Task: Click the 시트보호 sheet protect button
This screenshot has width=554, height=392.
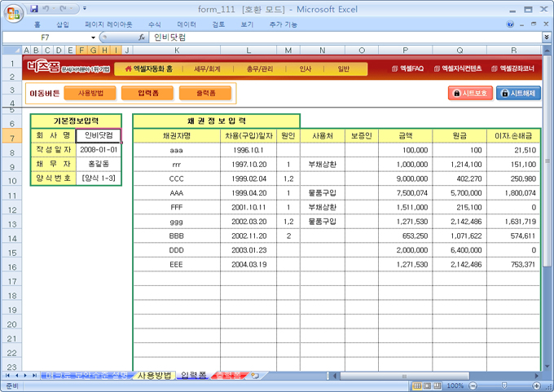Action: (469, 94)
